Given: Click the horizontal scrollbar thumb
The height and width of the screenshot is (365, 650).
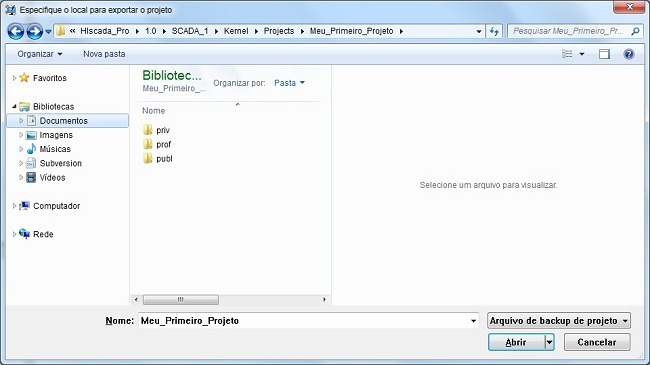Looking at the screenshot, I should 181,299.
